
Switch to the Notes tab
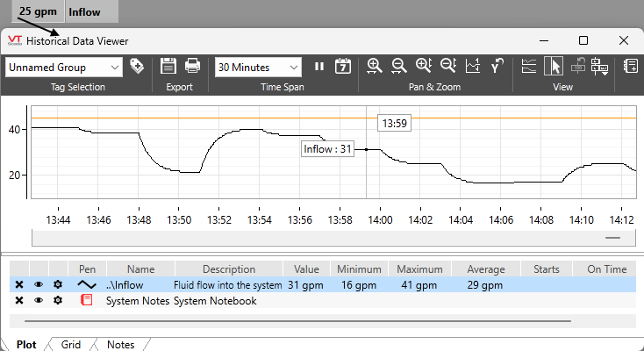click(120, 345)
